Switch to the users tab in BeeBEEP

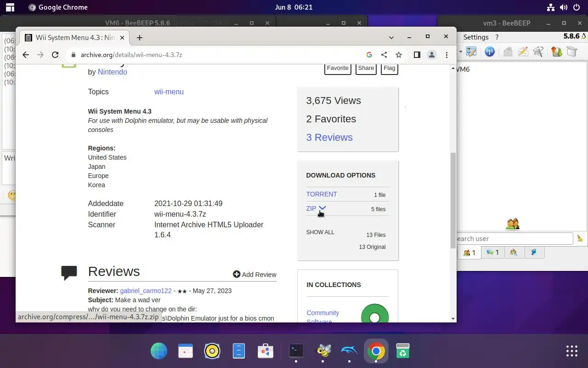click(x=469, y=253)
